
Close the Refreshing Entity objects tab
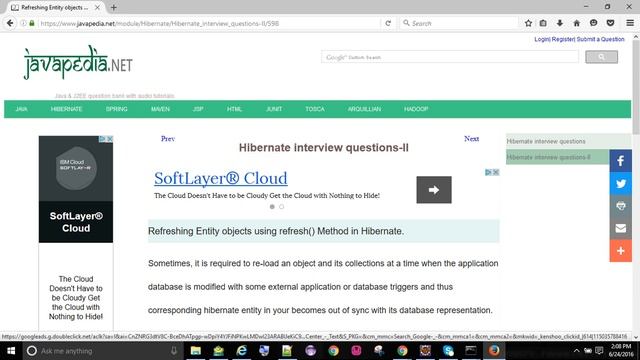(97, 7)
